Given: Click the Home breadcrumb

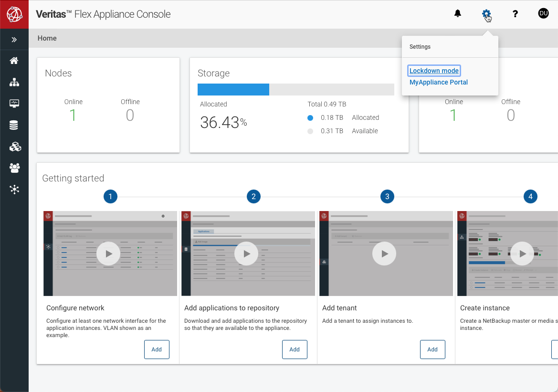Looking at the screenshot, I should (x=47, y=38).
